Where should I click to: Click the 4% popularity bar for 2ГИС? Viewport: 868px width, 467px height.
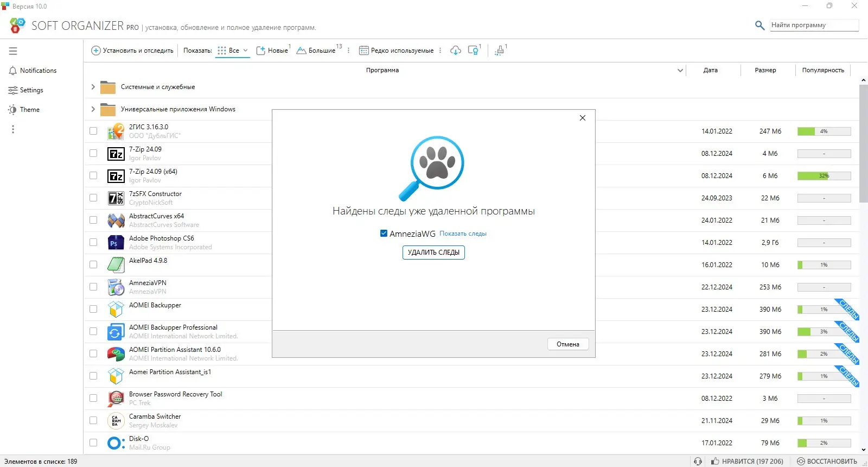pyautogui.click(x=824, y=131)
